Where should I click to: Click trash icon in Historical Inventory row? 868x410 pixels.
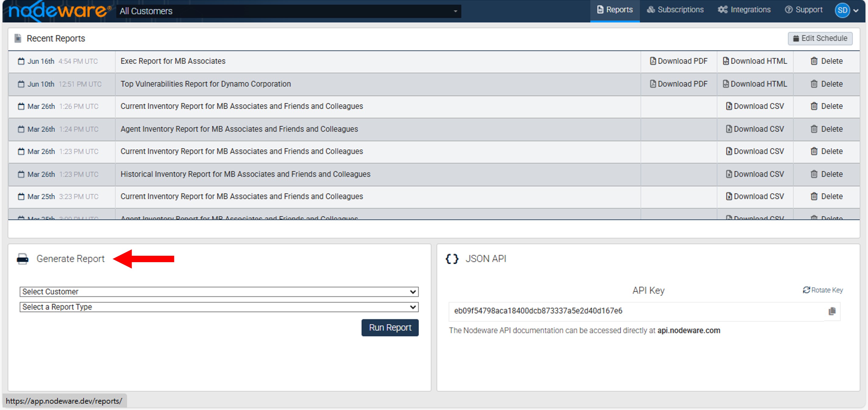pyautogui.click(x=814, y=174)
